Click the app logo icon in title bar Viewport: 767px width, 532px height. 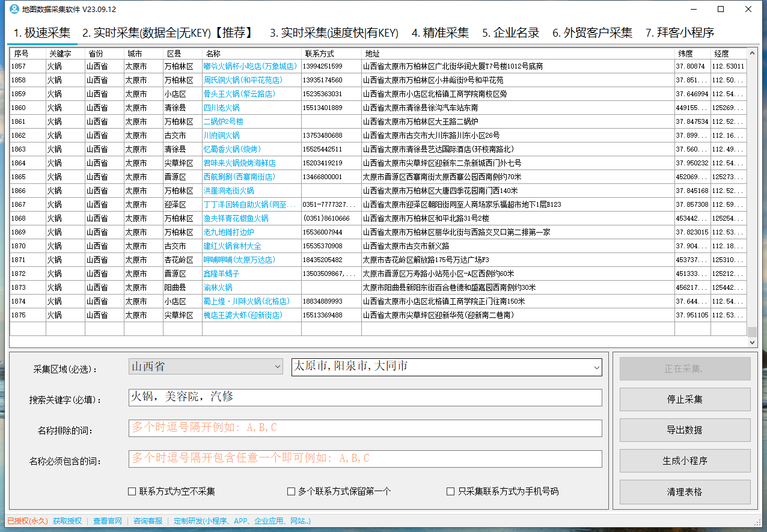[14, 9]
